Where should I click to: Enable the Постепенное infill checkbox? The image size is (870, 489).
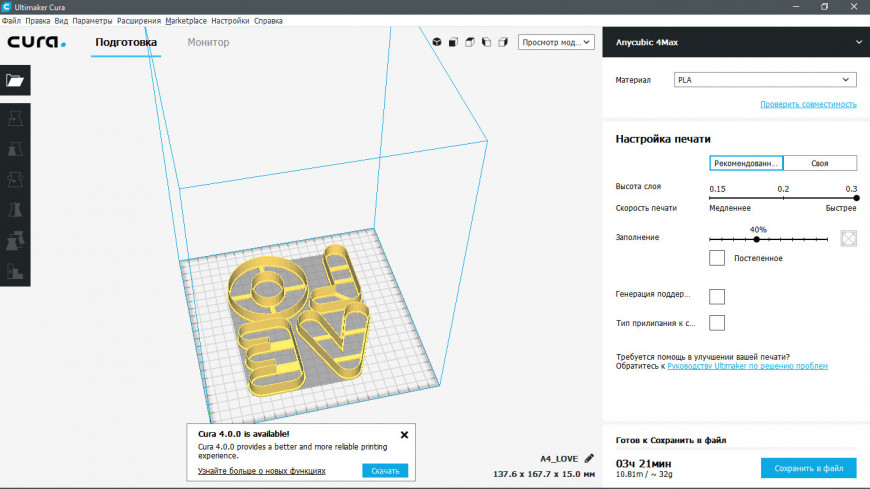tap(717, 258)
